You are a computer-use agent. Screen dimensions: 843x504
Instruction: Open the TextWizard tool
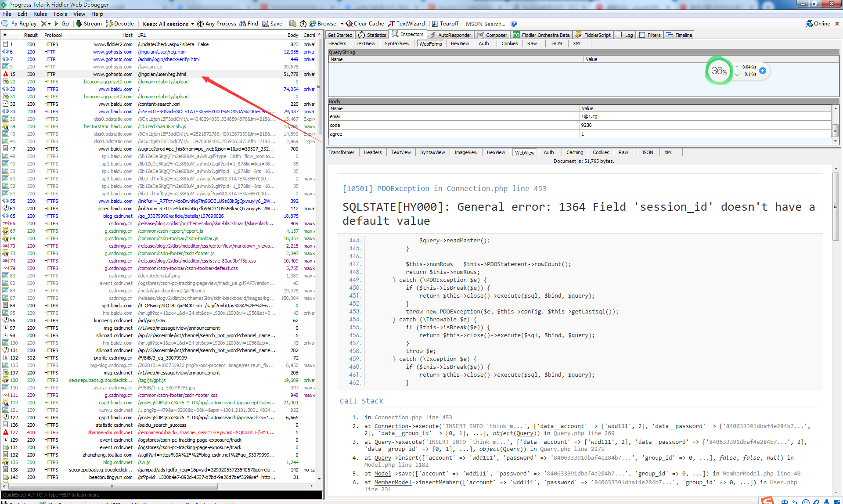(x=406, y=24)
